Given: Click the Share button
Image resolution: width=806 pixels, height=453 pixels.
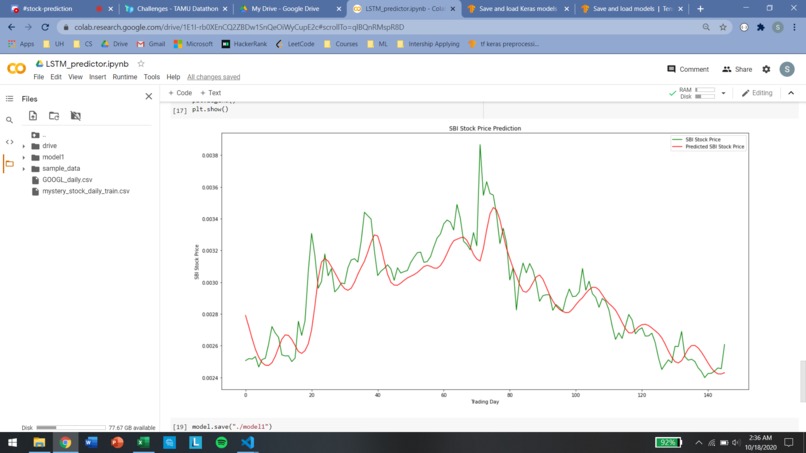Looking at the screenshot, I should pos(737,69).
